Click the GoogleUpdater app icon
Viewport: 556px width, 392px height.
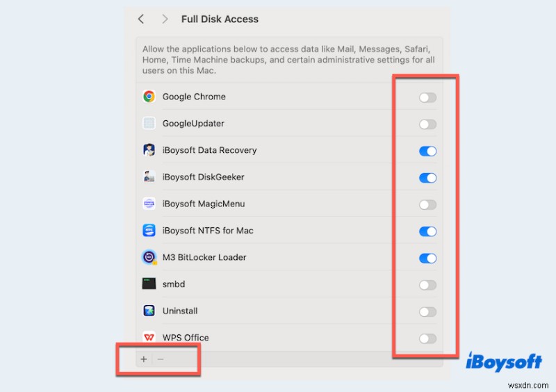(149, 123)
